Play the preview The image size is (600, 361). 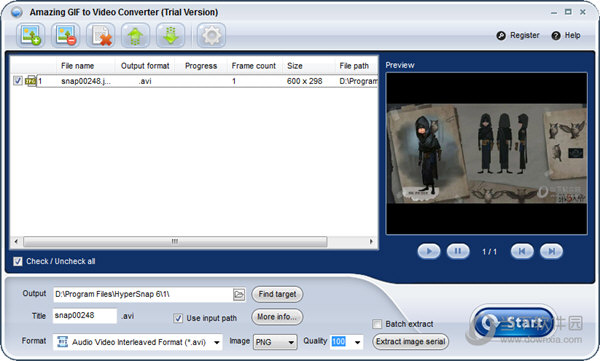429,252
